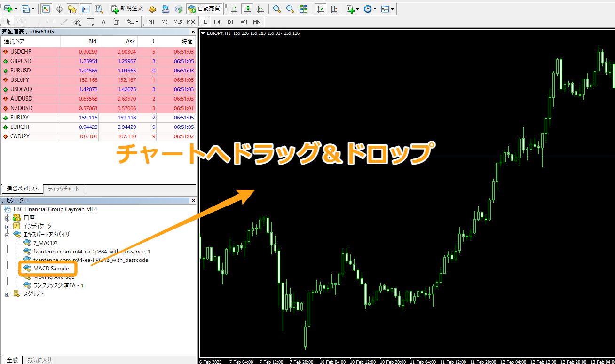Open the Strategy Tester
Image resolution: width=615 pixels, height=364 pixels.
[x=99, y=8]
